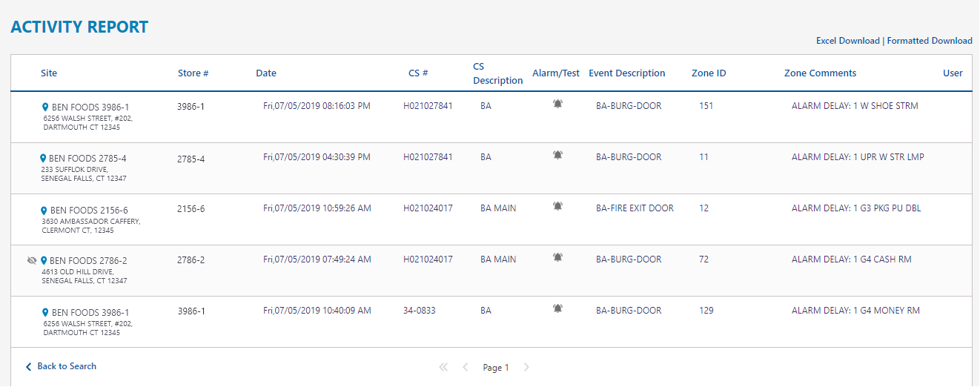980x387 pixels.
Task: Click alarm bell icon in 04:30:39 PM row
Action: tap(557, 156)
